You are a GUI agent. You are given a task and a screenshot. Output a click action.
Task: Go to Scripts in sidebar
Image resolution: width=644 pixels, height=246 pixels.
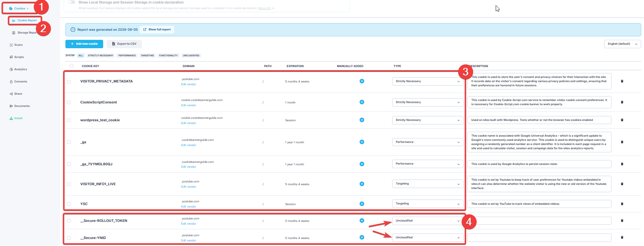[17, 57]
